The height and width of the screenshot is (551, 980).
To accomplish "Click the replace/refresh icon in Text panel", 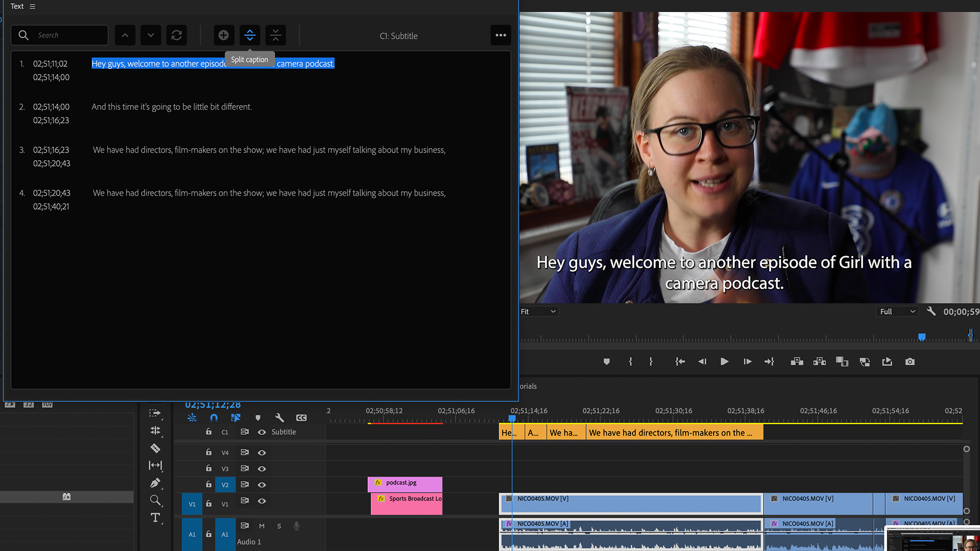I will coord(177,35).
